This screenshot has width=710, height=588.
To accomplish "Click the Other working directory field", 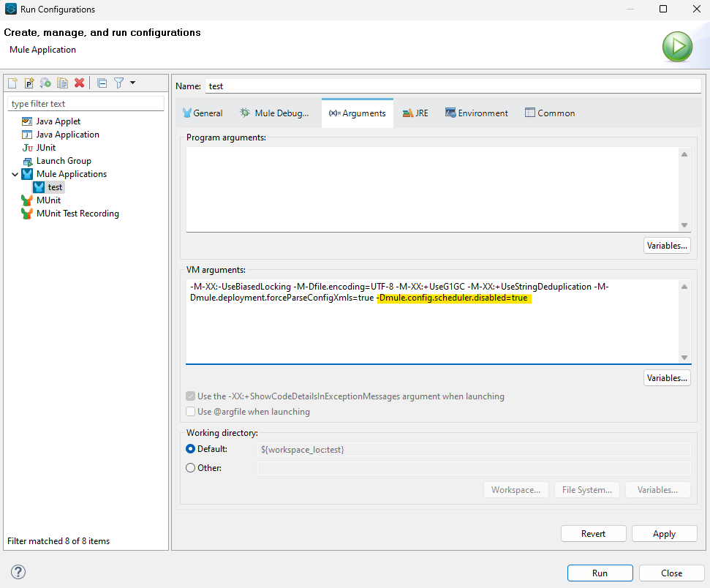I will point(474,468).
